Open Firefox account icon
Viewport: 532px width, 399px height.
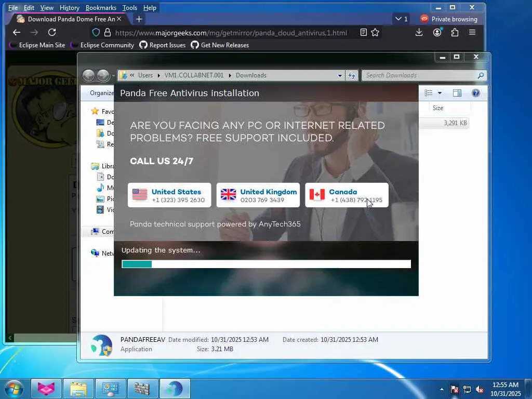pyautogui.click(x=437, y=32)
